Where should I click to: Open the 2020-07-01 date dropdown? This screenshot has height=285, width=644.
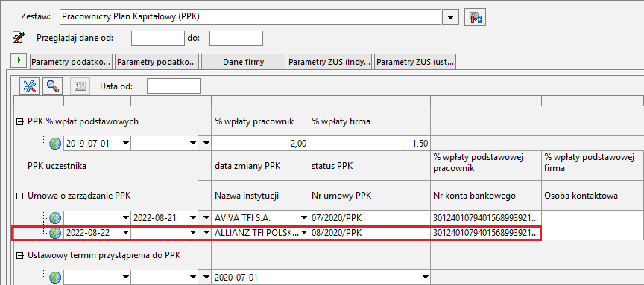tap(425, 278)
